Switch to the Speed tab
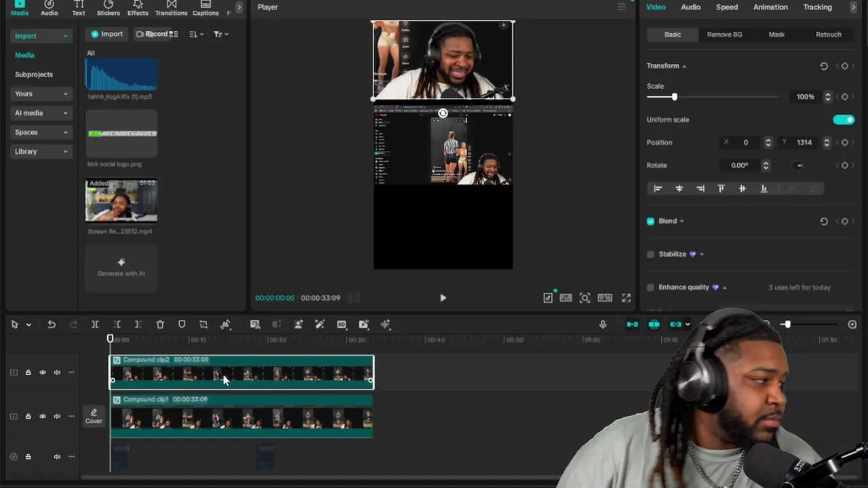Screen dimensions: 868x488 [727, 7]
